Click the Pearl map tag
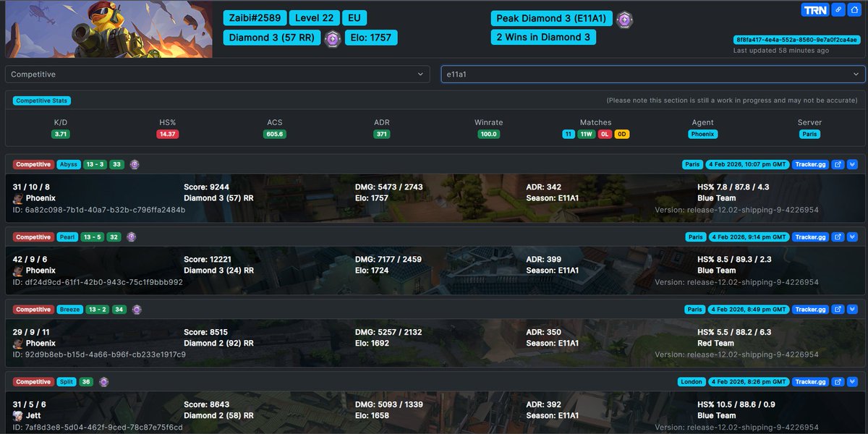 click(67, 237)
